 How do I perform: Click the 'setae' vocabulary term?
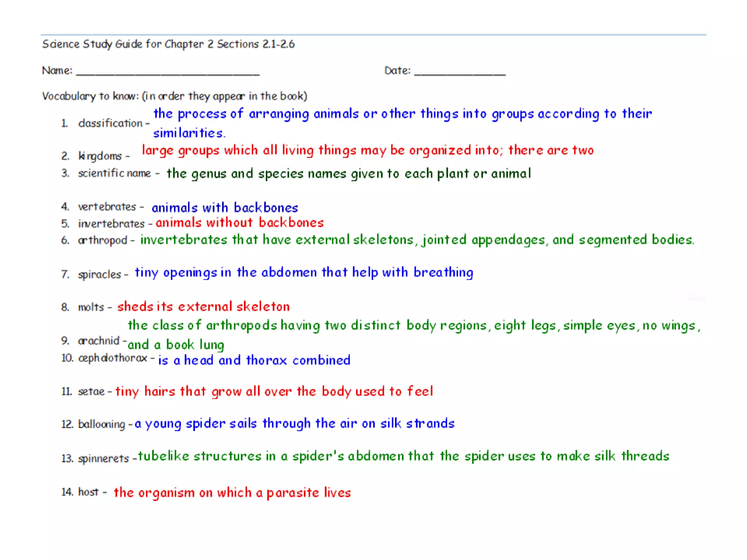91,392
